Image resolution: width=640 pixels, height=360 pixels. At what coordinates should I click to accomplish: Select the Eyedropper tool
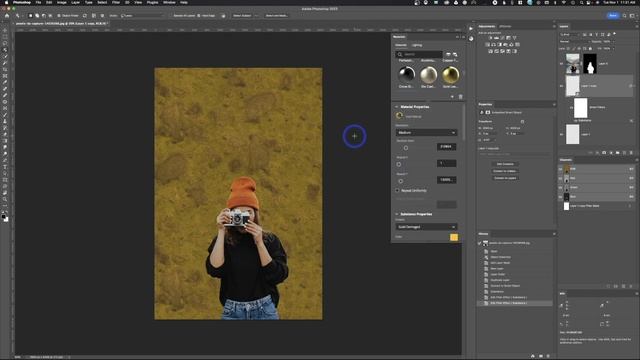click(5, 82)
